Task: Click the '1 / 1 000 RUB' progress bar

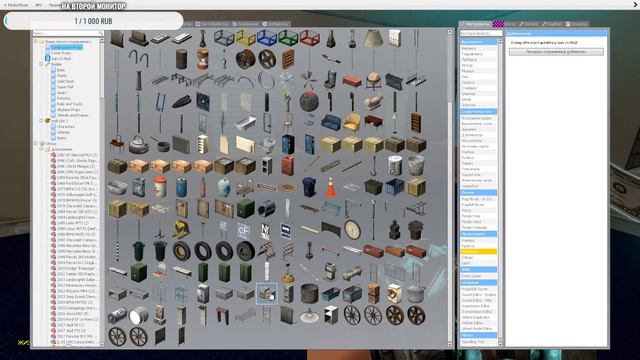Action: point(93,21)
